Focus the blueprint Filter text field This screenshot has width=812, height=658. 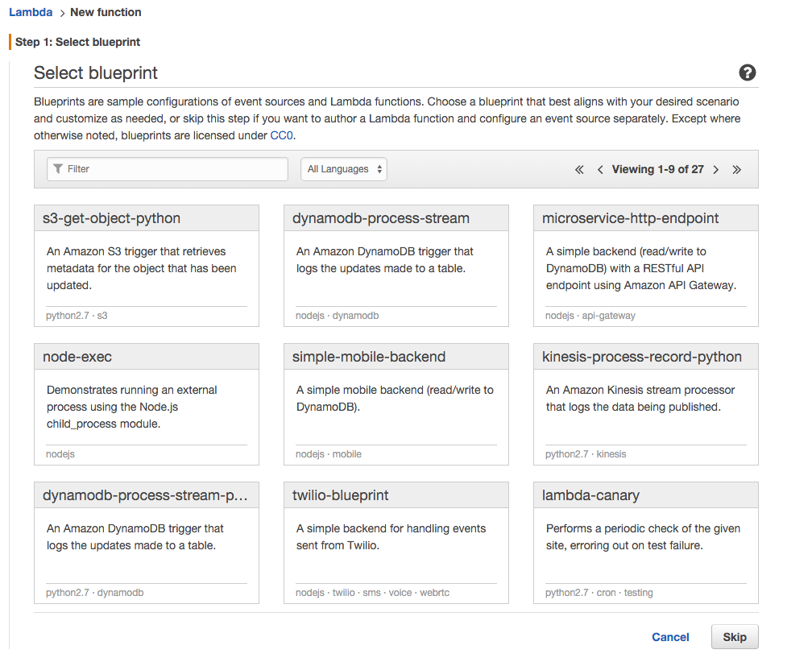click(x=168, y=169)
